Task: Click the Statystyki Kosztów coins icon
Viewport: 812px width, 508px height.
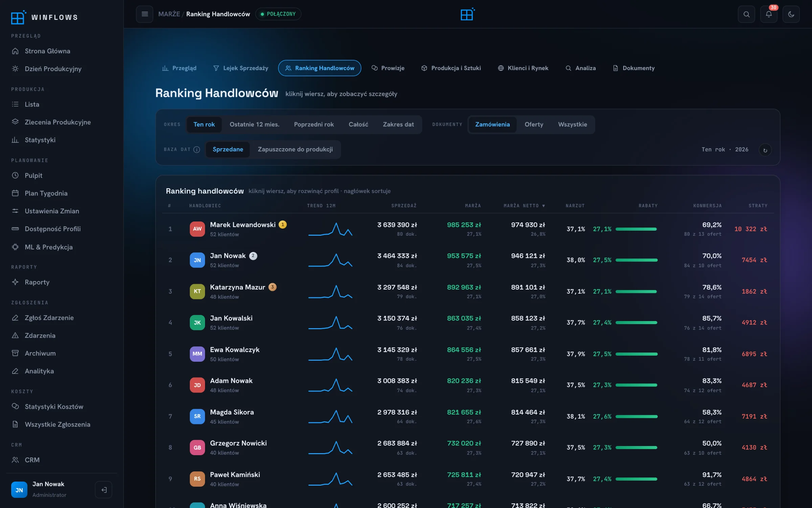Action: pos(15,406)
